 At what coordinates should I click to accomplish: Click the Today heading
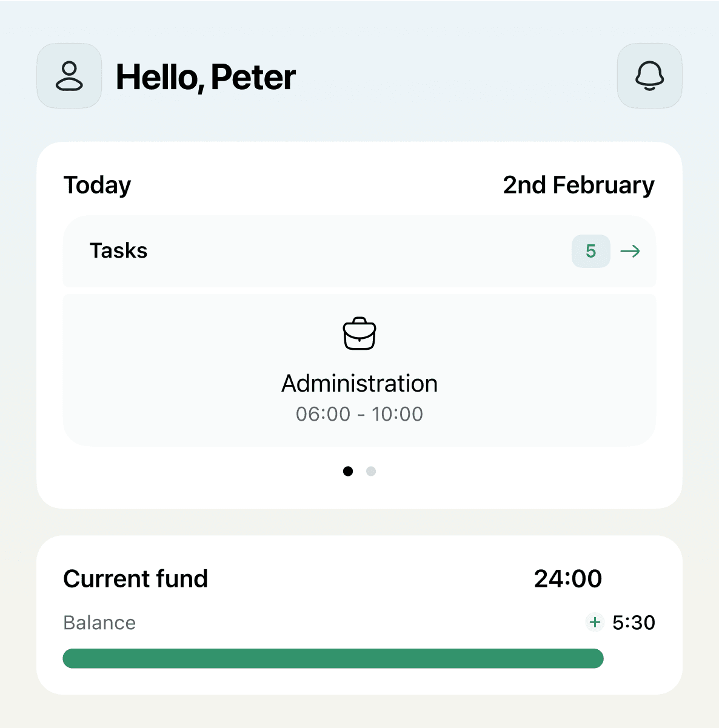point(97,185)
